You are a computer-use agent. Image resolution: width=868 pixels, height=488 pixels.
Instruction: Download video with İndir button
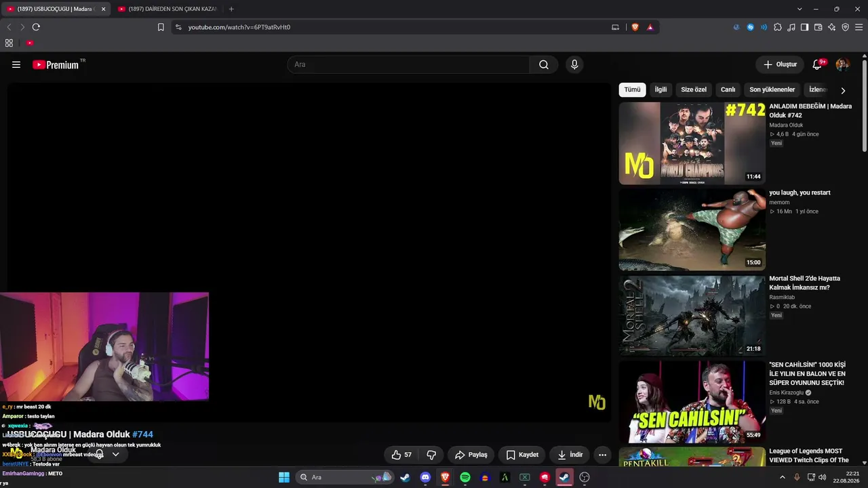569,455
